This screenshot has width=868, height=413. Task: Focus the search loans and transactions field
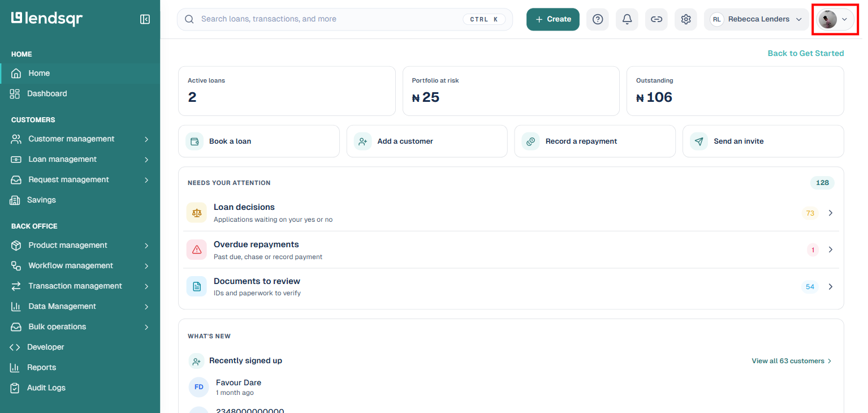tap(345, 19)
